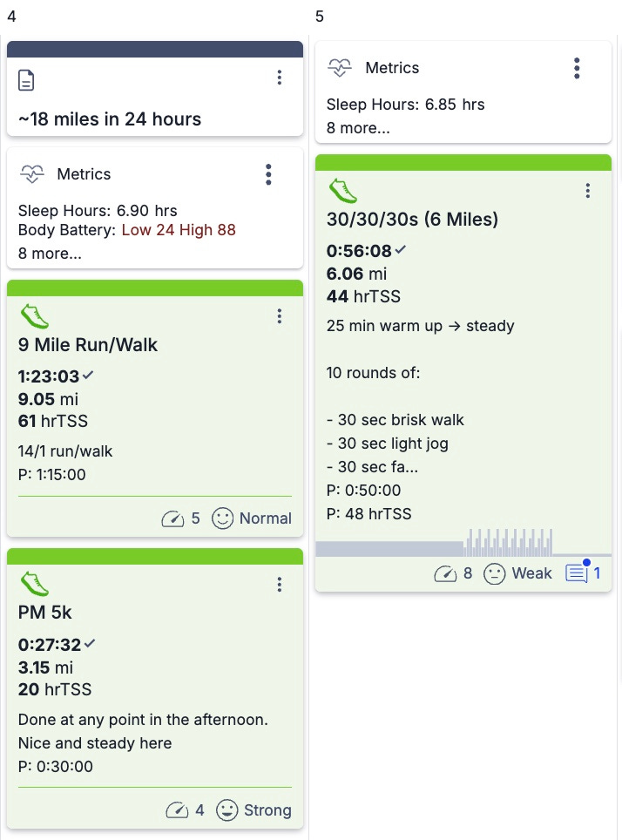Open the note document icon on day 4

(x=26, y=80)
